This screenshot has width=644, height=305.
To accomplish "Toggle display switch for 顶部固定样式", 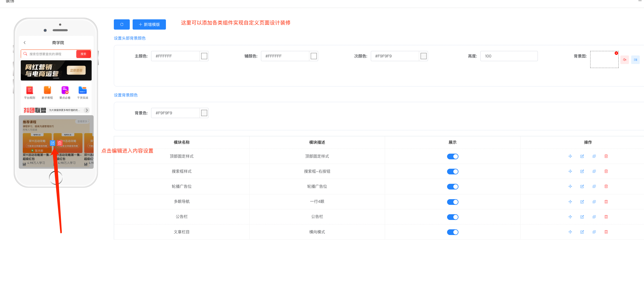I will (452, 156).
